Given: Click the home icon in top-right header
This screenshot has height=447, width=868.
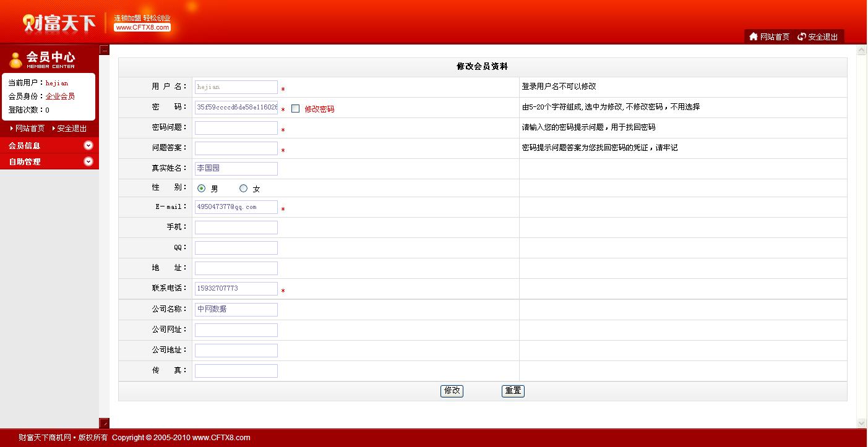Looking at the screenshot, I should pos(753,36).
